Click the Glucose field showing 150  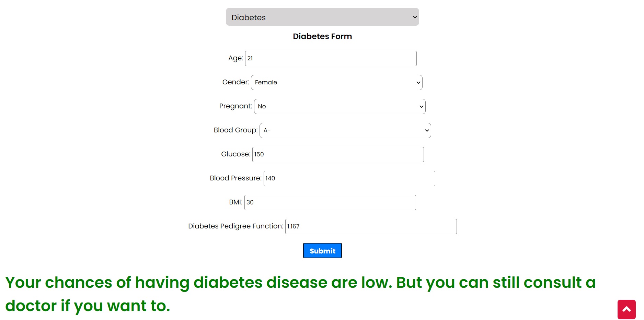click(x=338, y=154)
